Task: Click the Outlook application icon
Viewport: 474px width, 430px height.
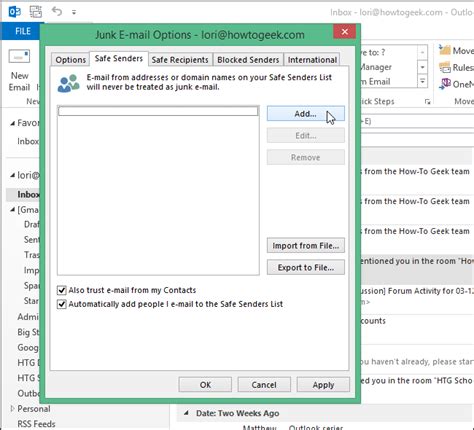Action: coord(15,12)
